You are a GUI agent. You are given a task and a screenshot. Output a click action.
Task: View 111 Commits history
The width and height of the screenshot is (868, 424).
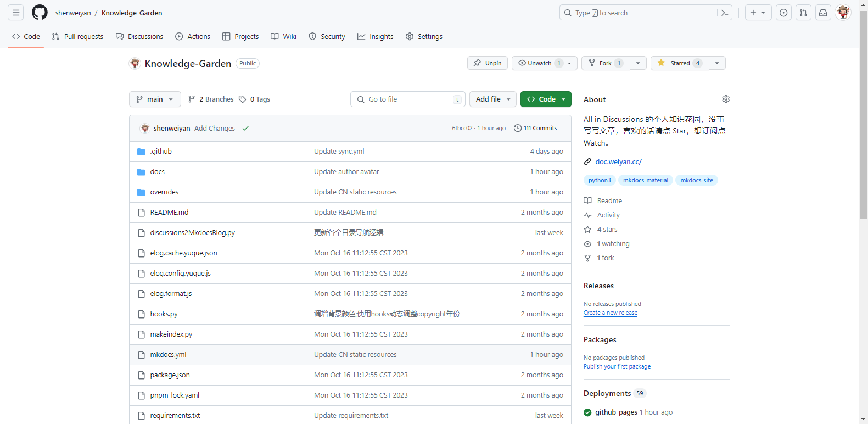coord(535,128)
